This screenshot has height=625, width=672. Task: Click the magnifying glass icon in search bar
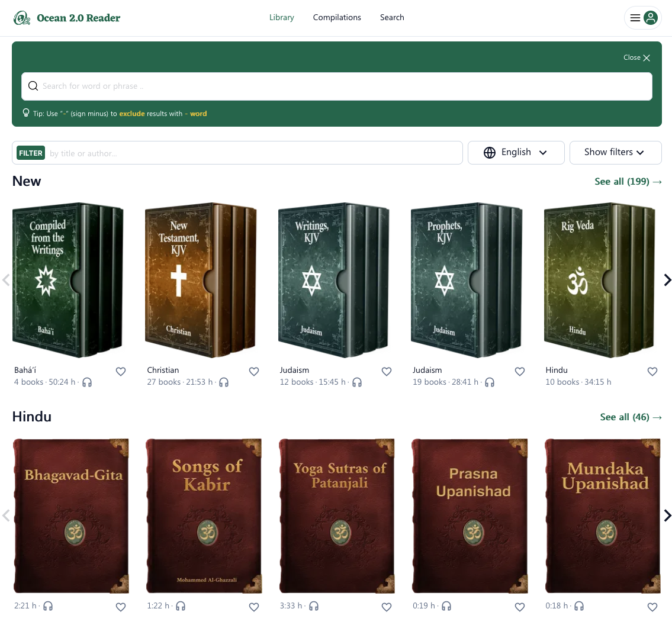[x=33, y=86]
